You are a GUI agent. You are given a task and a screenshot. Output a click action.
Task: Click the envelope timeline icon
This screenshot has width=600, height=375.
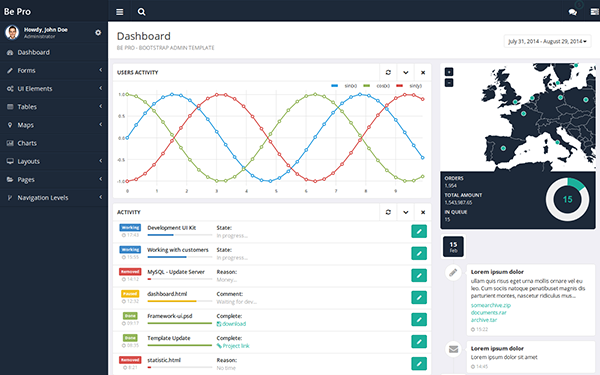(453, 349)
